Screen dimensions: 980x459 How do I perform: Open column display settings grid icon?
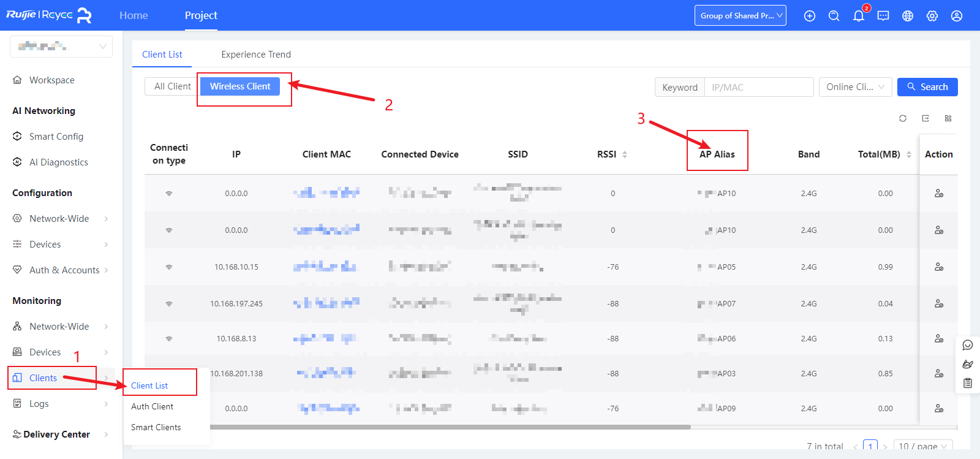coord(948,118)
